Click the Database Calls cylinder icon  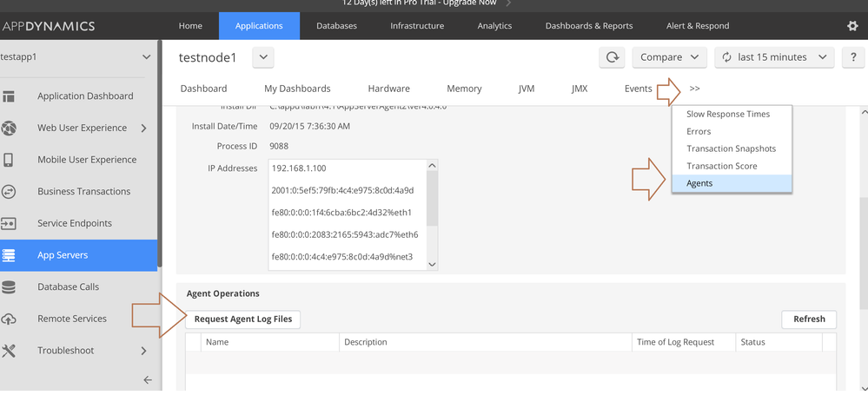point(9,287)
